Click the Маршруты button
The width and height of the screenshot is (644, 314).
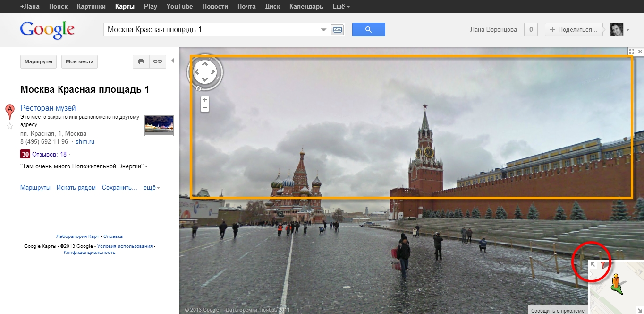click(x=39, y=61)
